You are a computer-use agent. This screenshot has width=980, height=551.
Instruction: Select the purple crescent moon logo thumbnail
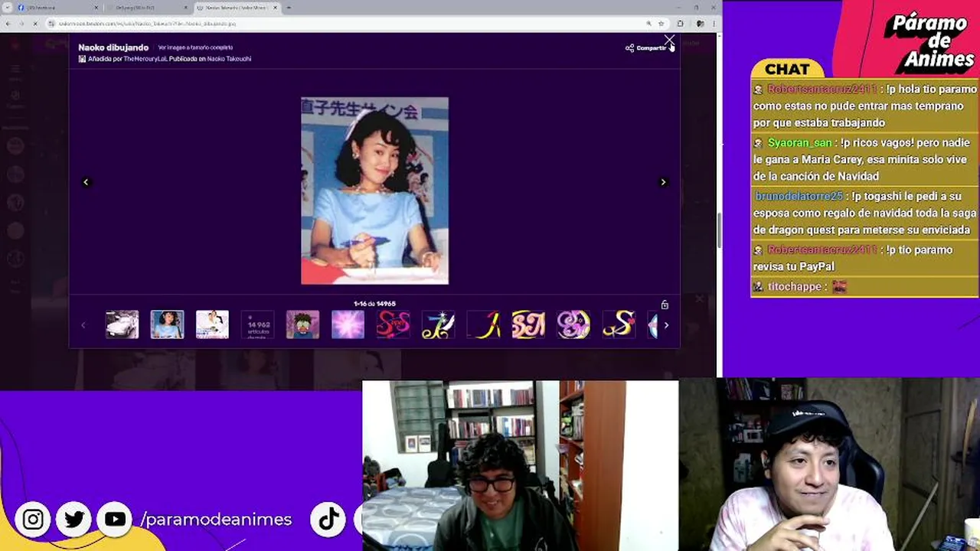(573, 325)
